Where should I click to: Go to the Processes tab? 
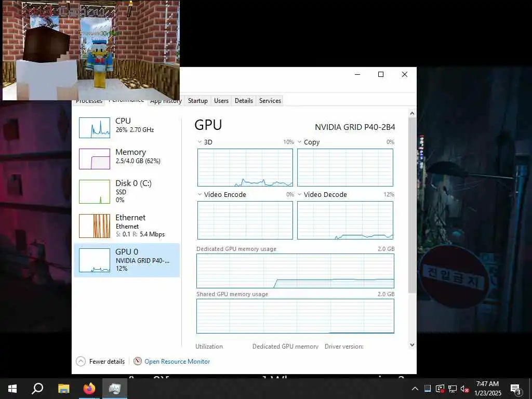click(89, 102)
